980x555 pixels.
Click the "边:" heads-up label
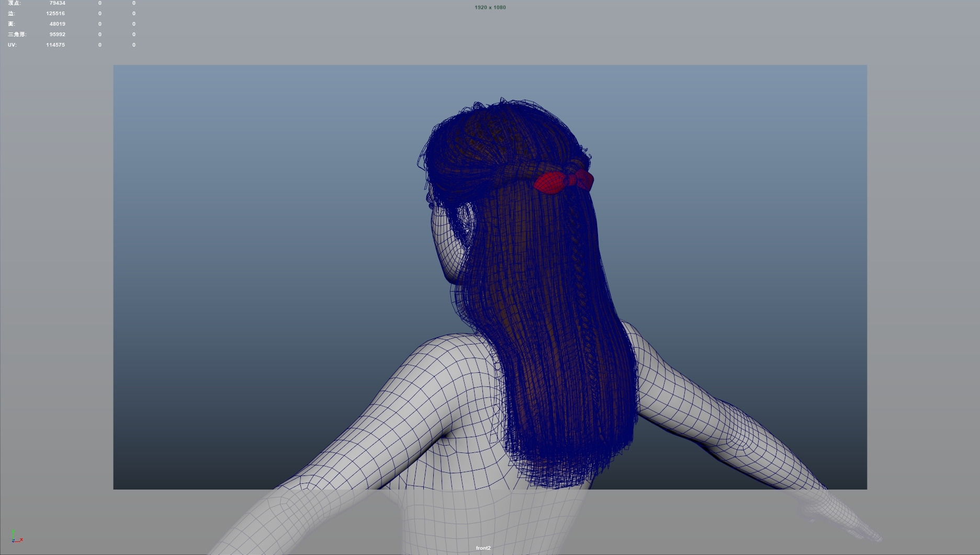[x=12, y=14]
